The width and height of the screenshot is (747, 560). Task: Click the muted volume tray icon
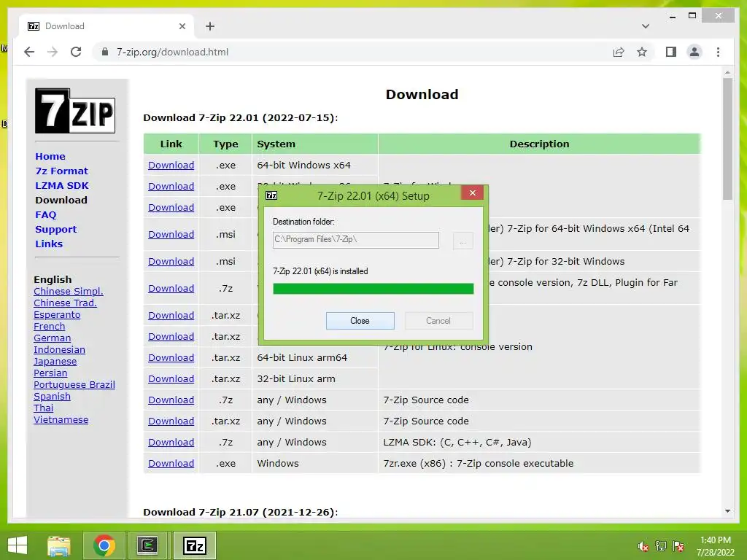point(643,546)
